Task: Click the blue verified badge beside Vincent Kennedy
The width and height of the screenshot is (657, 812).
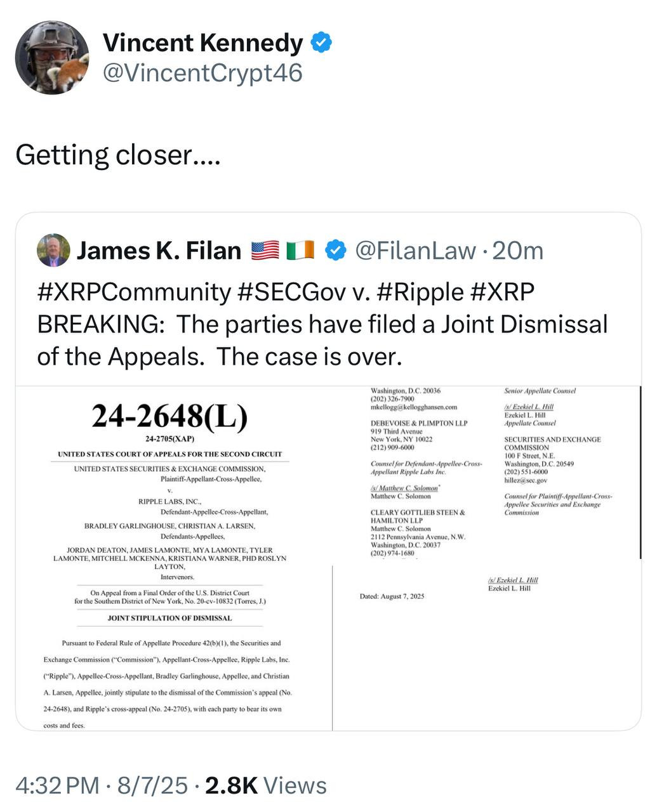Action: [322, 43]
